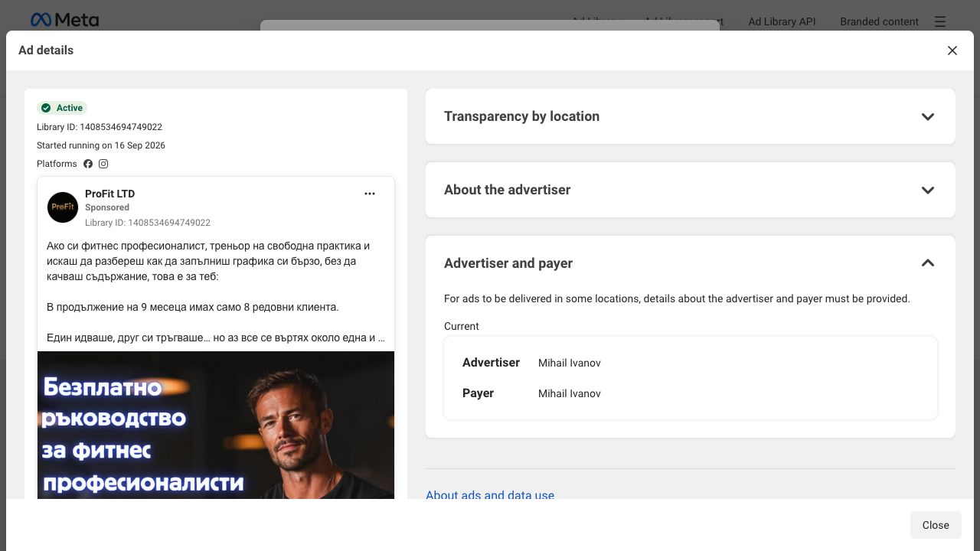Click the About the advertiser heading
The width and height of the screenshot is (980, 551).
(x=507, y=190)
